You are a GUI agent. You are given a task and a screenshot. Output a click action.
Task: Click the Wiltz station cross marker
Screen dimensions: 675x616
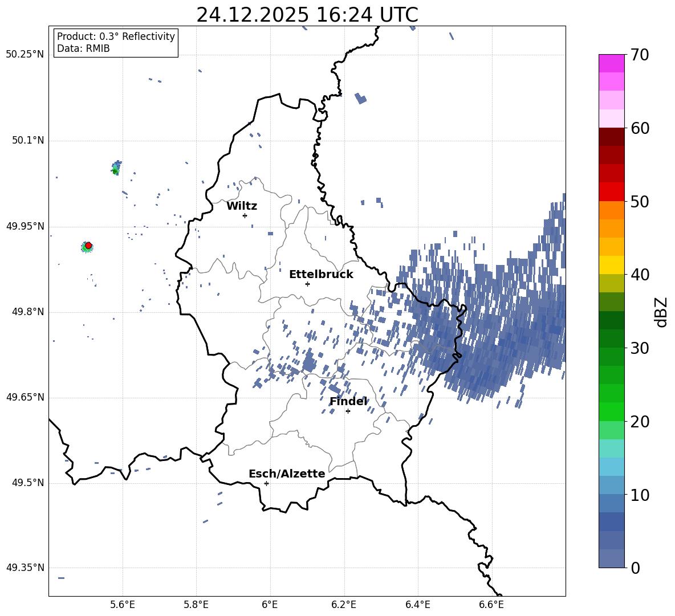coord(245,215)
